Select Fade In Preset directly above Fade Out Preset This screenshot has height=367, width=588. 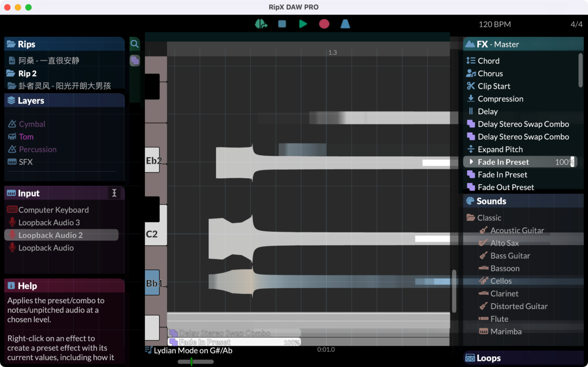(x=497, y=174)
